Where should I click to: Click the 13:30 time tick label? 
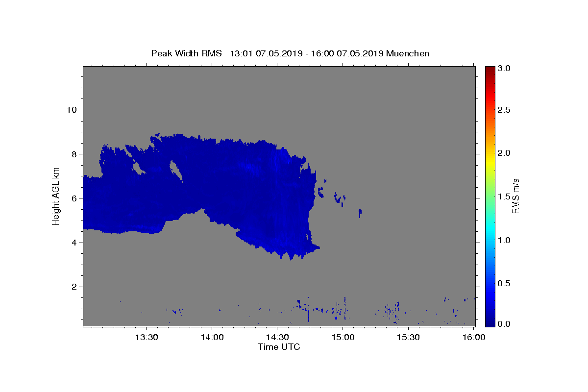coord(146,338)
